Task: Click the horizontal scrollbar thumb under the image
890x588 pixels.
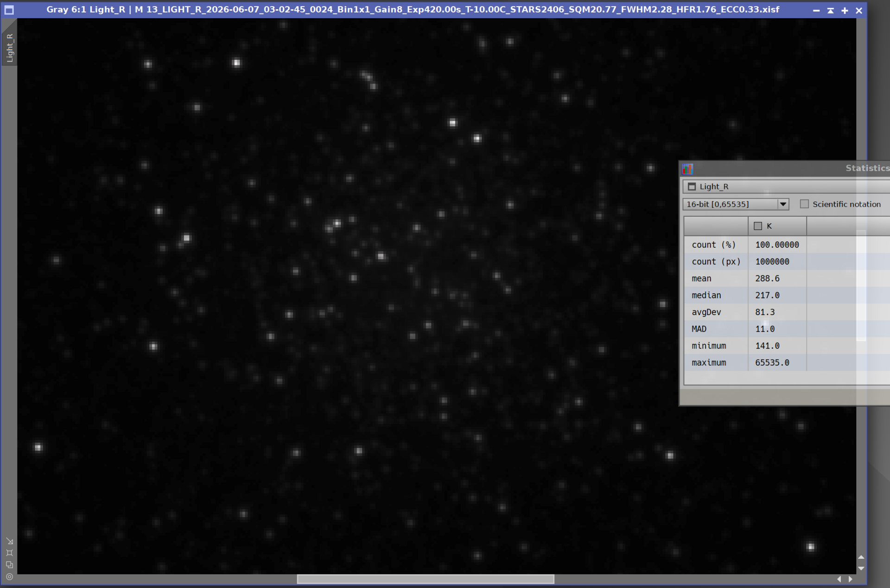Action: (426, 579)
